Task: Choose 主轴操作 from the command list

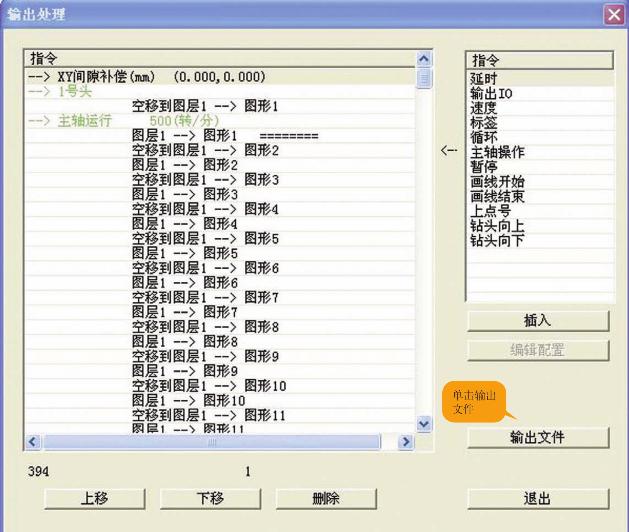Action: [497, 152]
